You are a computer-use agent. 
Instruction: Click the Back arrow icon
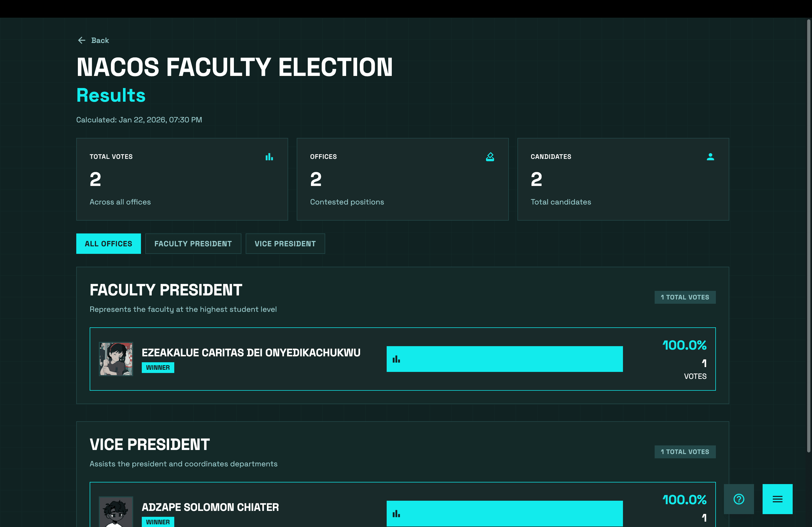[82, 40]
